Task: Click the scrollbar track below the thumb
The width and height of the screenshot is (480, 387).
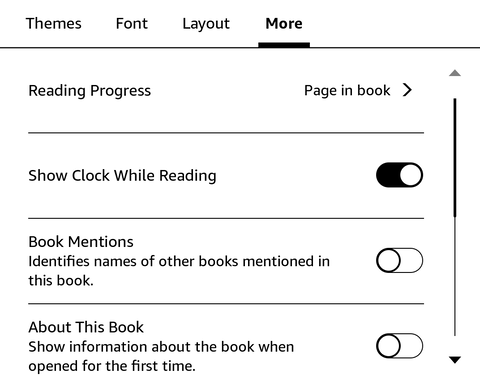Action: coord(455,277)
